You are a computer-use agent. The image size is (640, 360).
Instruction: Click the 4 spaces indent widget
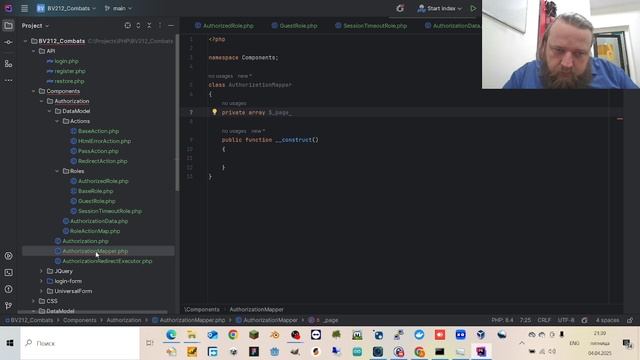[x=607, y=320]
